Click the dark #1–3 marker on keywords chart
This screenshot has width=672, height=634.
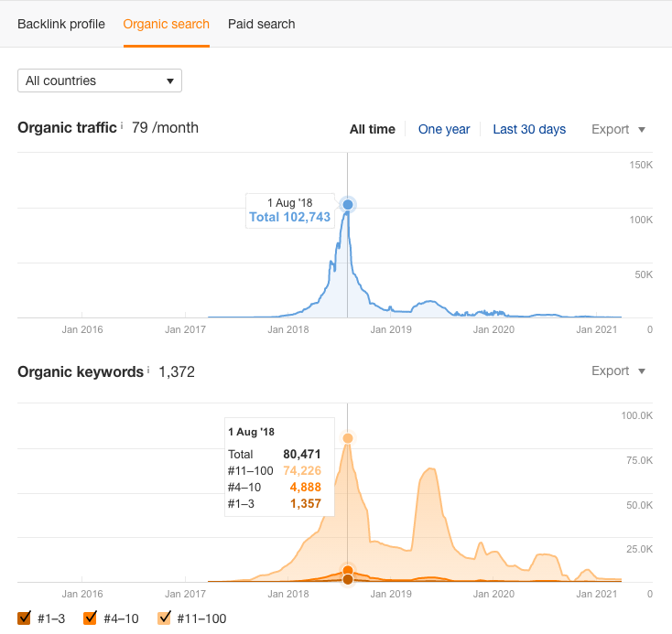348,580
